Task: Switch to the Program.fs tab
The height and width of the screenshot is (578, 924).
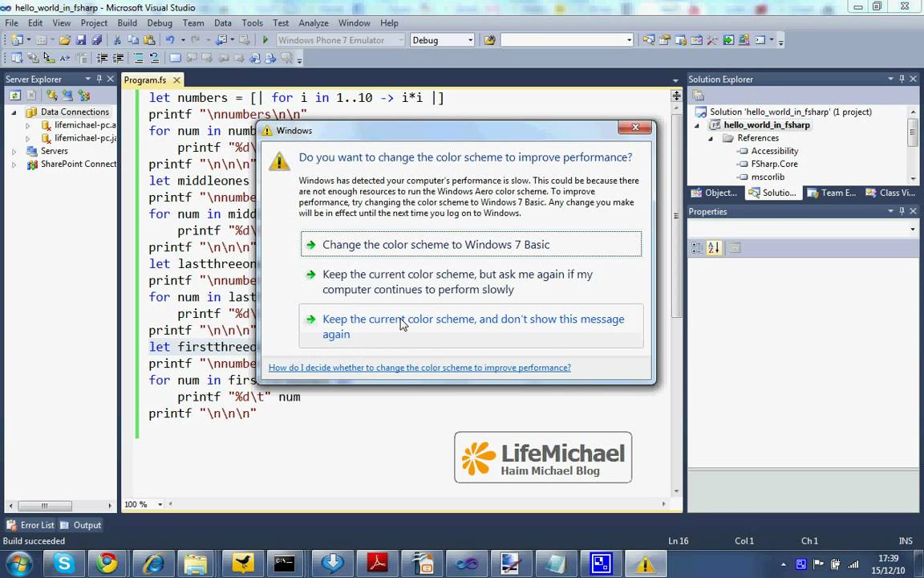Action: 145,79
